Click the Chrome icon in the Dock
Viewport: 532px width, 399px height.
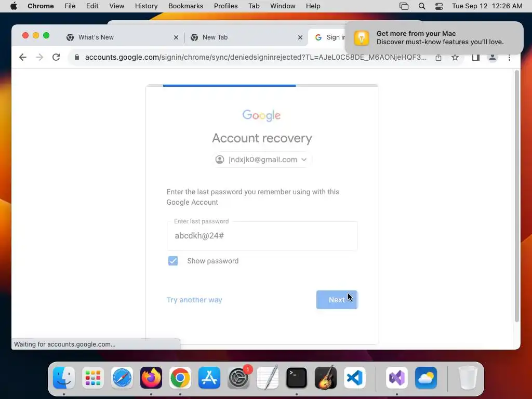(x=180, y=378)
